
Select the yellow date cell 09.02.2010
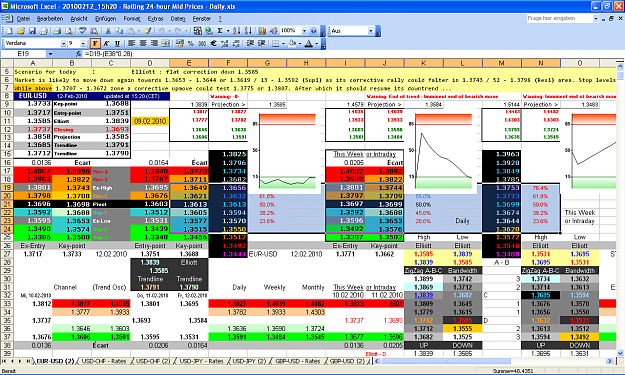click(150, 121)
